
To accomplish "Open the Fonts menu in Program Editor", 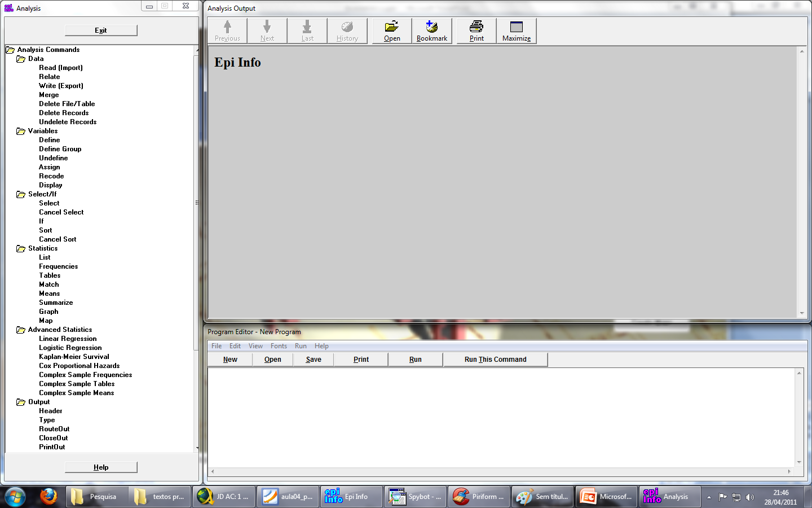I will click(279, 346).
